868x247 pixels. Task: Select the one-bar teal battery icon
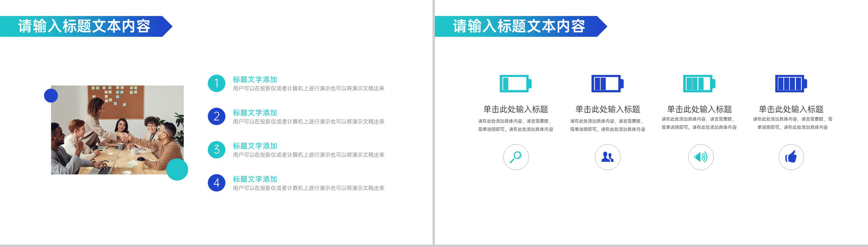515,84
